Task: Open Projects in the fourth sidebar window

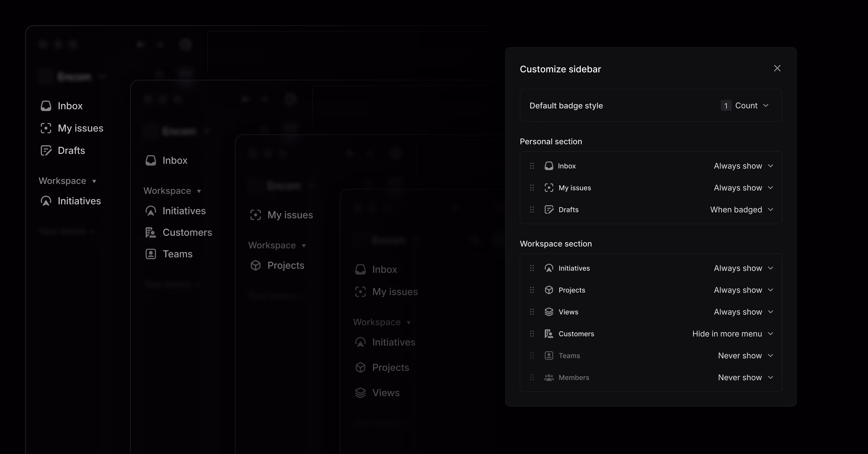Action: pos(382,368)
